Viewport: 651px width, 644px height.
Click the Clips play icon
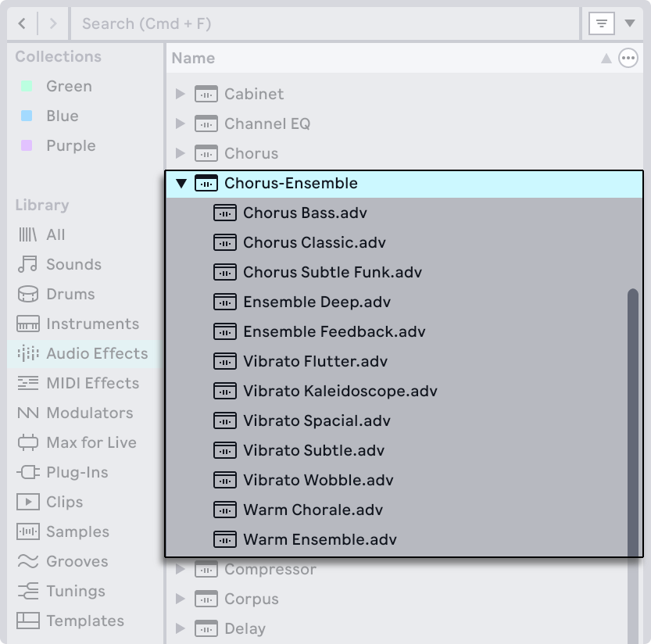[x=28, y=502]
